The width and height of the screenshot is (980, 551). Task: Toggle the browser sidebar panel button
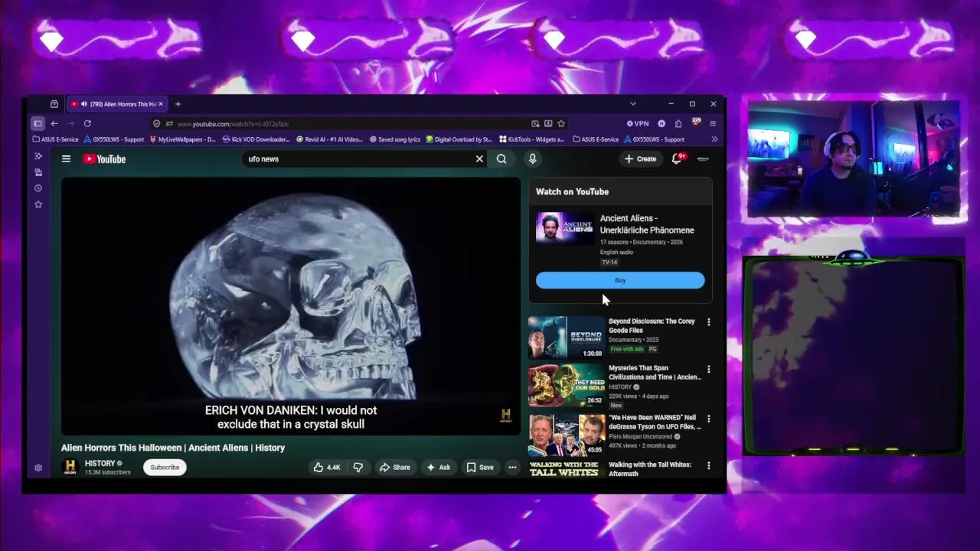point(38,123)
